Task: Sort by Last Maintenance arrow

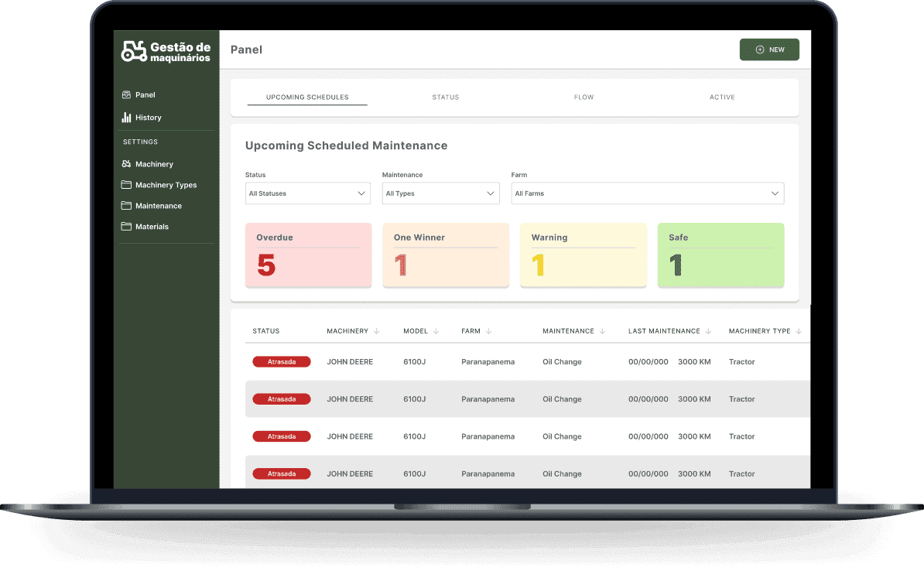Action: (x=708, y=331)
